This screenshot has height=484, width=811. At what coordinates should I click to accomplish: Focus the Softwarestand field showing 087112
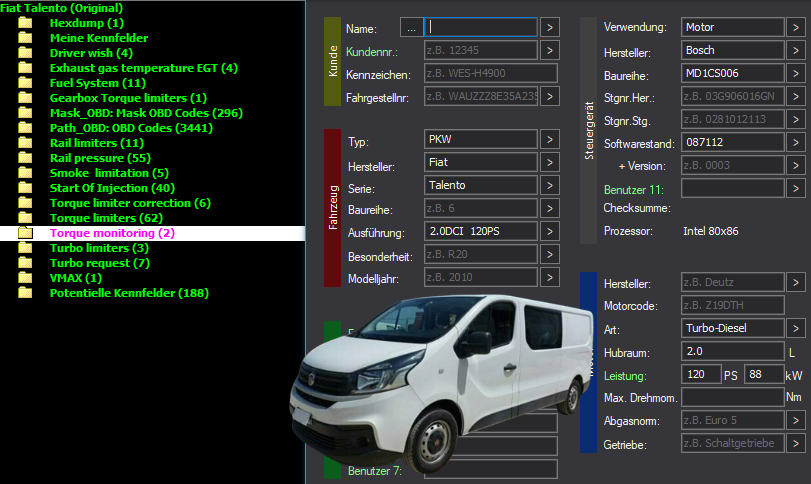732,142
